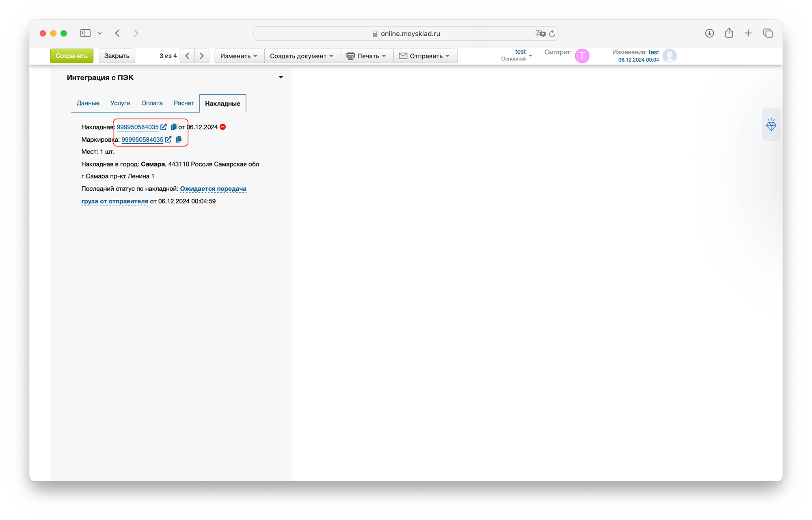Switch to the Данные tab
The image size is (812, 520).
[88, 103]
